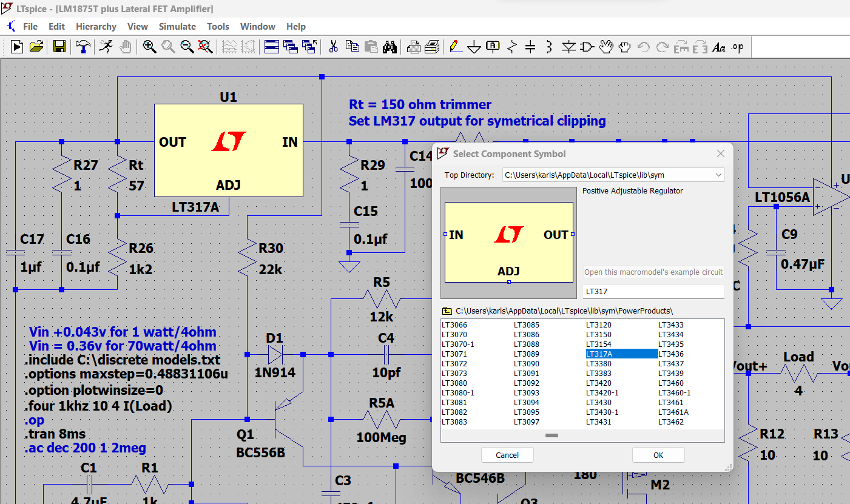Open Find with the binoculars icon
The image size is (850, 504).
coord(390,46)
